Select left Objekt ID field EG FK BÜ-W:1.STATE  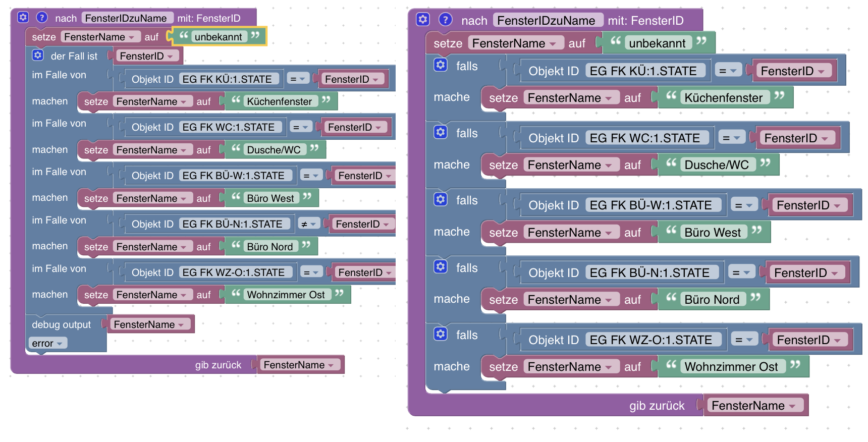coord(235,176)
